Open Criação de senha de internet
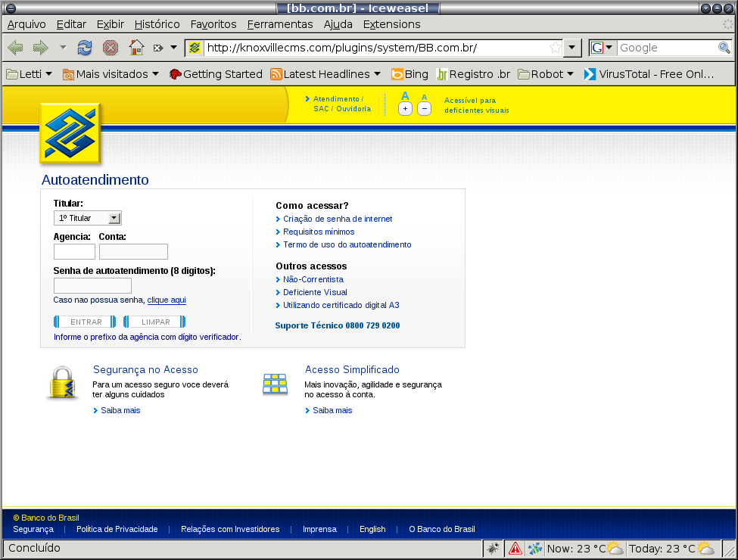 338,219
